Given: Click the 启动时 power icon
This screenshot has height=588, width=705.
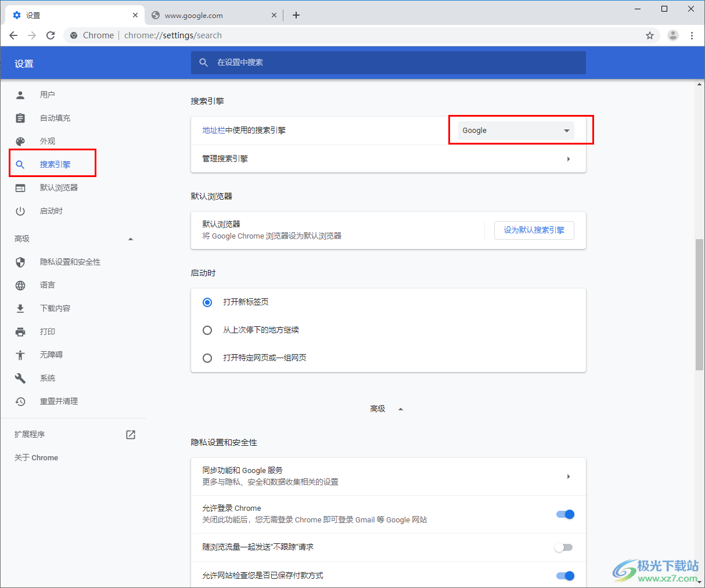Looking at the screenshot, I should click(20, 211).
